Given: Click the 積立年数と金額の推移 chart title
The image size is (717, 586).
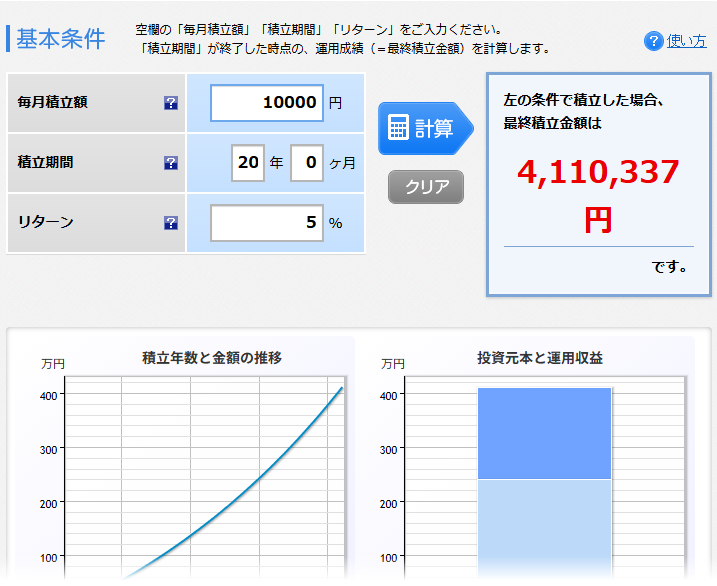Looking at the screenshot, I should tap(212, 358).
